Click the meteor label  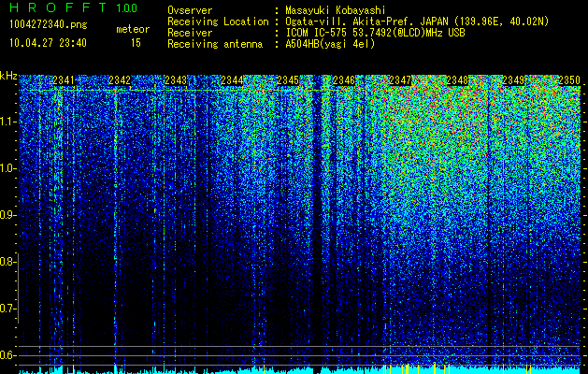pyautogui.click(x=133, y=29)
